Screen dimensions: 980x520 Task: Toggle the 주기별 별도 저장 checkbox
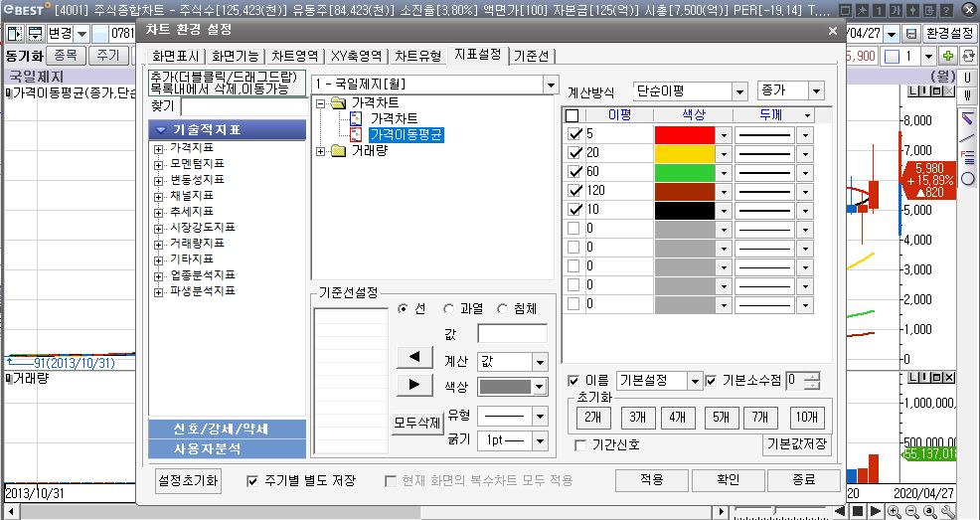pyautogui.click(x=251, y=480)
